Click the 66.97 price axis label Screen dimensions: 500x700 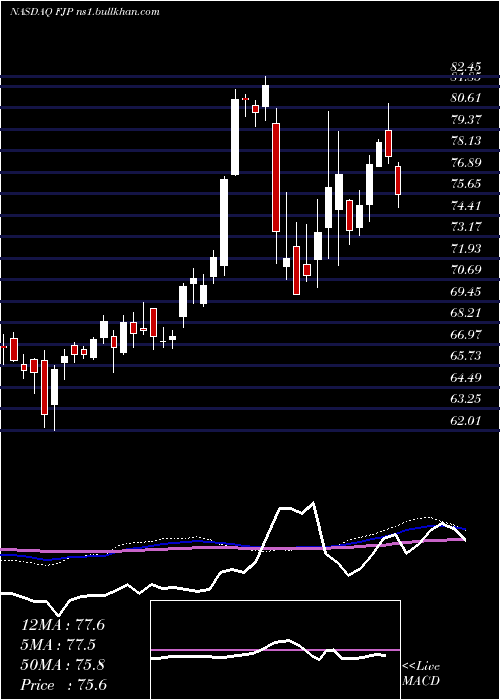(466, 335)
